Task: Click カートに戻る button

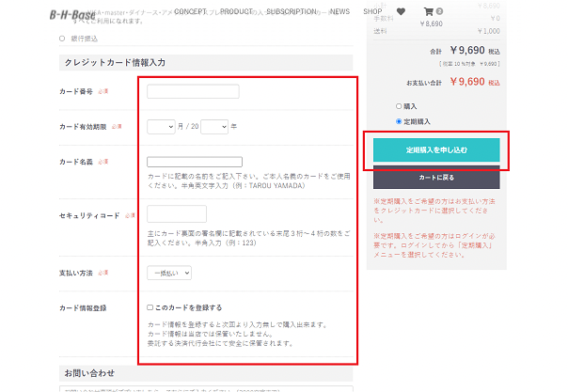Action: click(x=436, y=178)
